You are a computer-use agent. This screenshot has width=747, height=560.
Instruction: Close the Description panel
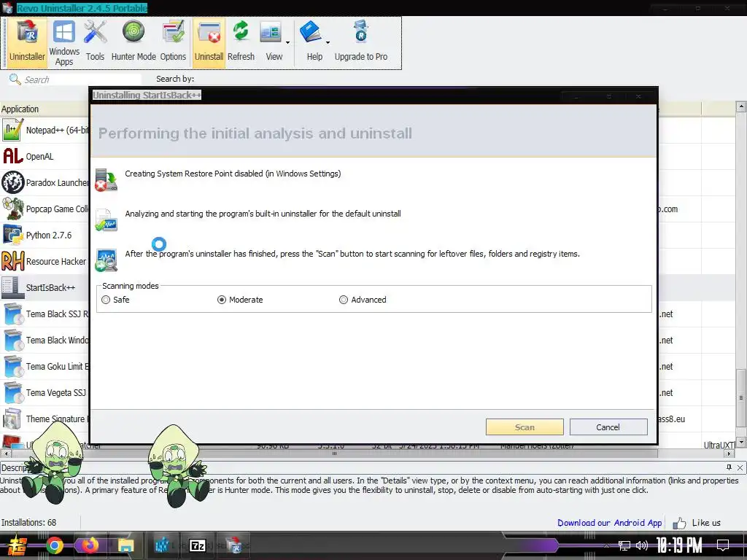(740, 467)
